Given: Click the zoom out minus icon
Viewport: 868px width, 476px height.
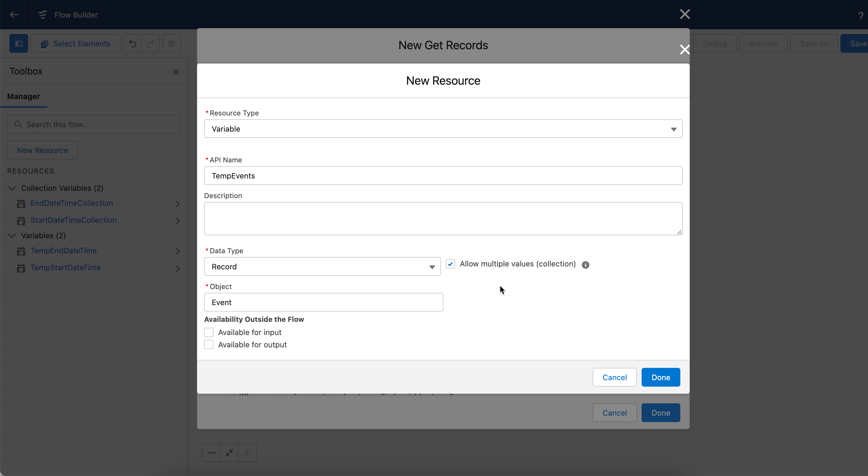Looking at the screenshot, I should click(x=211, y=453).
